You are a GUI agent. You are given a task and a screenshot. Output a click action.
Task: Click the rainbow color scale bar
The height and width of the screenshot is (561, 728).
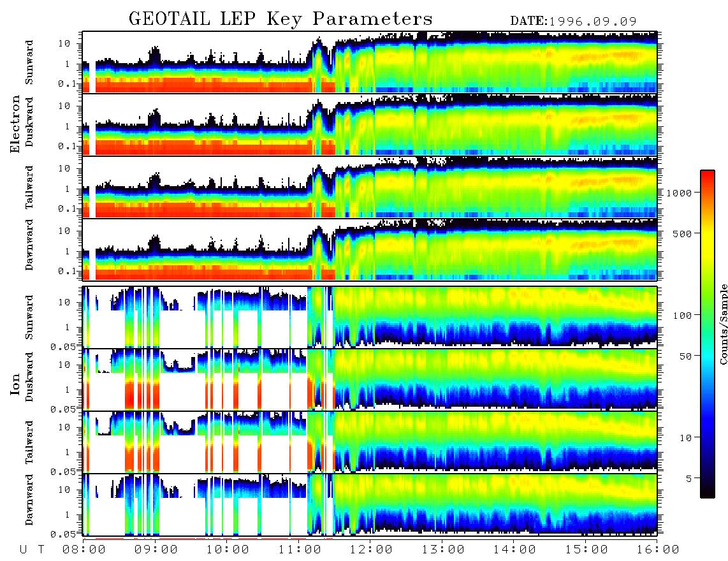point(708,334)
